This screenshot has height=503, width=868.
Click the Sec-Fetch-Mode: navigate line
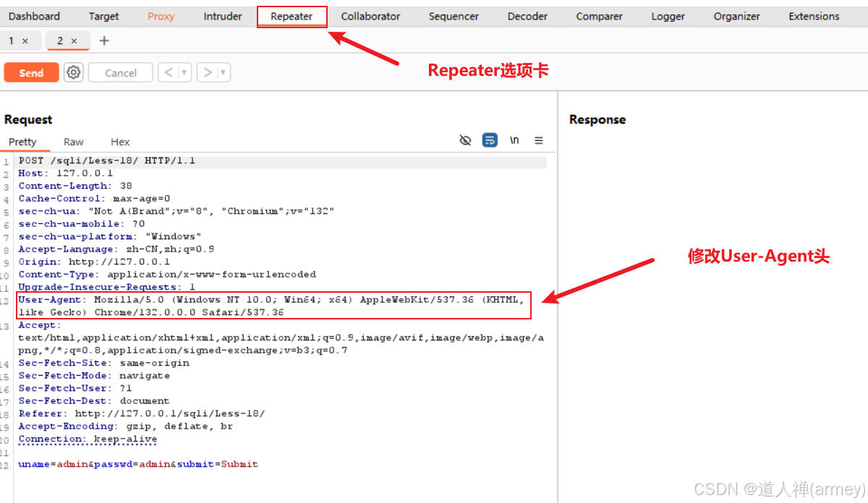click(x=94, y=376)
